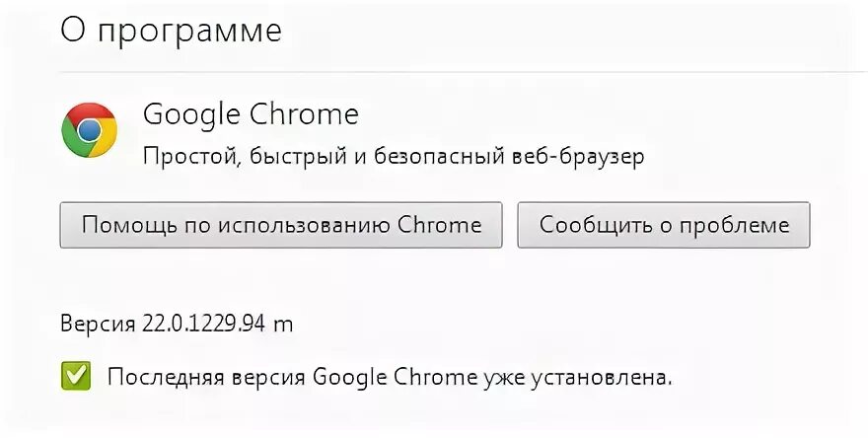Screen dimensions: 868x438
Task: Open "Помощь по использованию Chrome" help button
Action: [281, 225]
